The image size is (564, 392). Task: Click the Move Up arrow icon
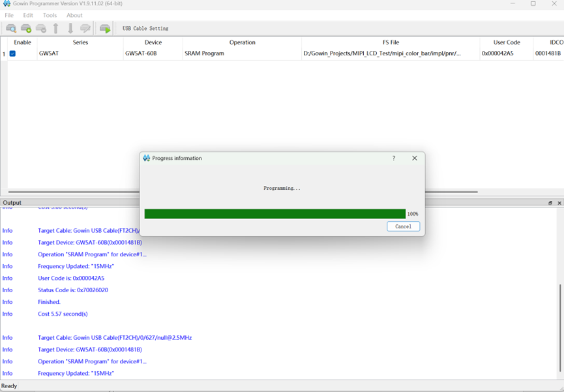coord(56,29)
